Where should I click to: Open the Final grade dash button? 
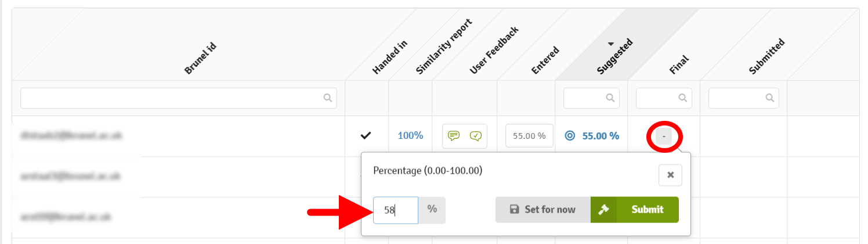click(x=664, y=137)
